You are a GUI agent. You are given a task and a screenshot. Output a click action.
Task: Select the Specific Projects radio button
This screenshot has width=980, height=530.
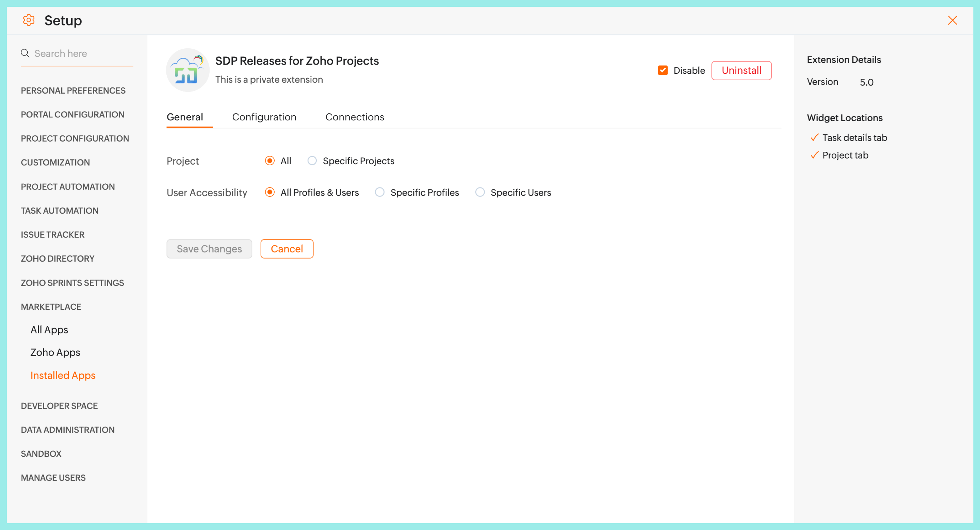pyautogui.click(x=312, y=161)
